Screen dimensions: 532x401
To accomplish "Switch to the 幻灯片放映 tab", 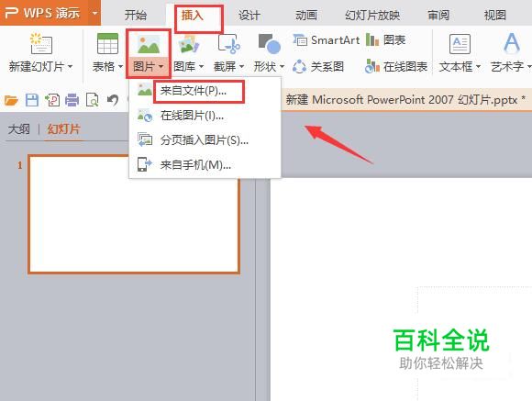I will pos(372,15).
